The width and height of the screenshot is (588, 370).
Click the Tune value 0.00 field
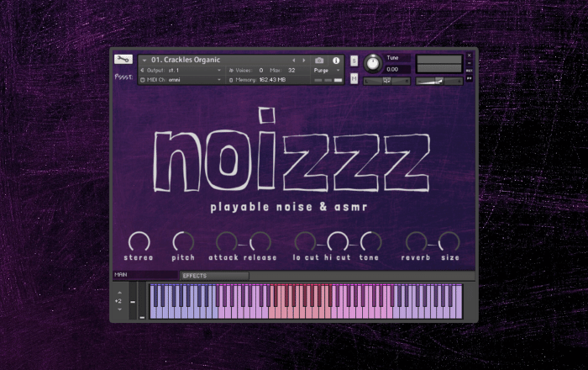pyautogui.click(x=397, y=70)
